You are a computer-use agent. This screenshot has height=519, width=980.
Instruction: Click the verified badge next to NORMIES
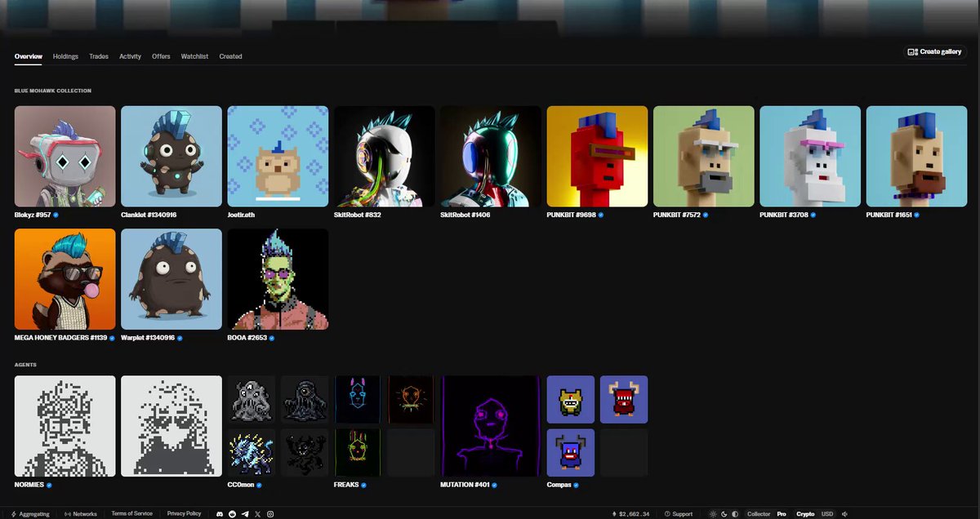point(49,485)
